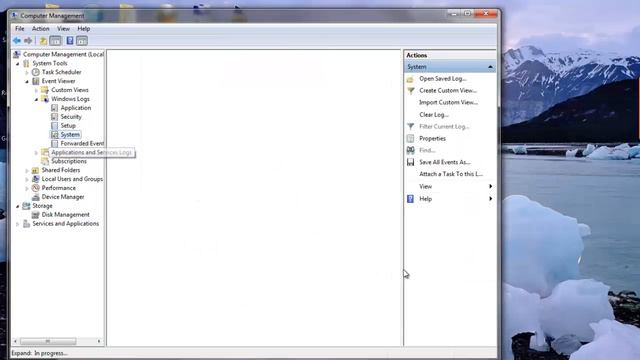
Task: Click the Setup log icon
Action: tap(54, 126)
